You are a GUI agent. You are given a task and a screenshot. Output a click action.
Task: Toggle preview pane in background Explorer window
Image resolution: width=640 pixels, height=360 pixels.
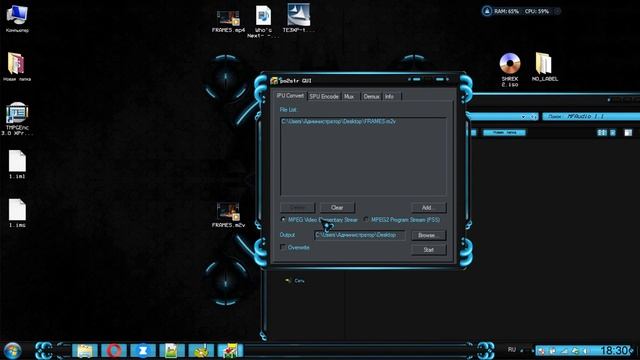[628, 133]
